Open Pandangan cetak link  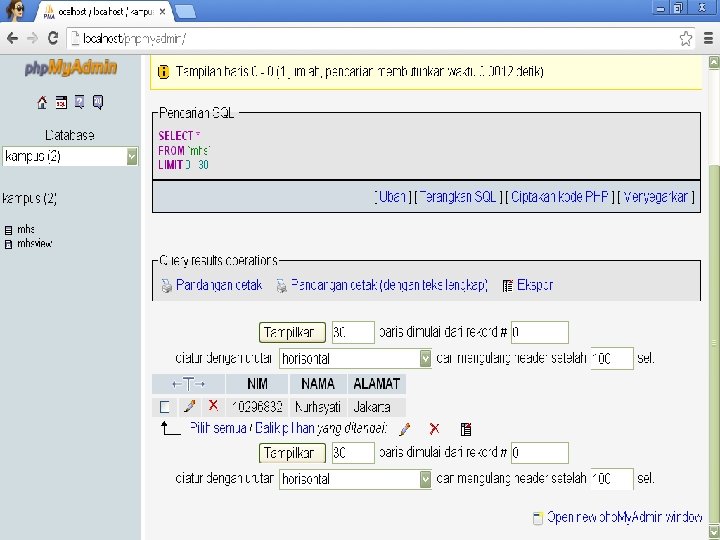coord(219,285)
